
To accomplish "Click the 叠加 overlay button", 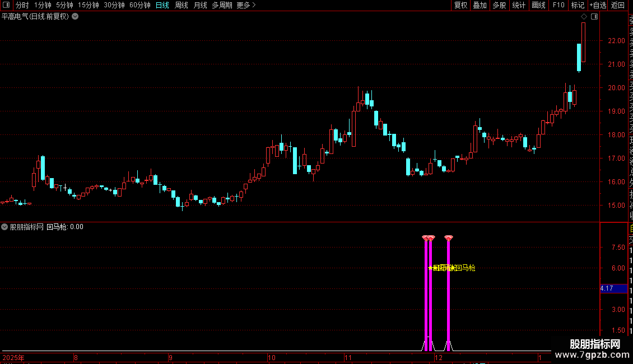I will point(480,5).
